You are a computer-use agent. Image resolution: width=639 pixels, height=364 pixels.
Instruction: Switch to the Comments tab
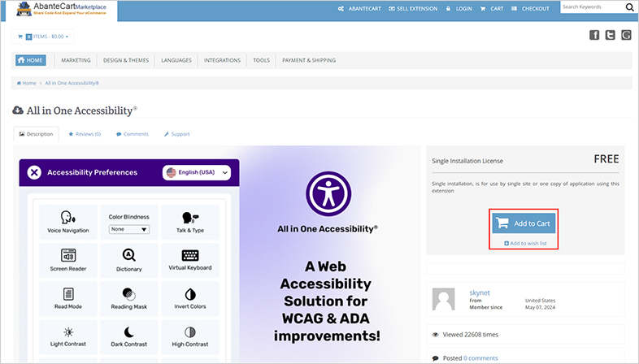[x=133, y=134]
